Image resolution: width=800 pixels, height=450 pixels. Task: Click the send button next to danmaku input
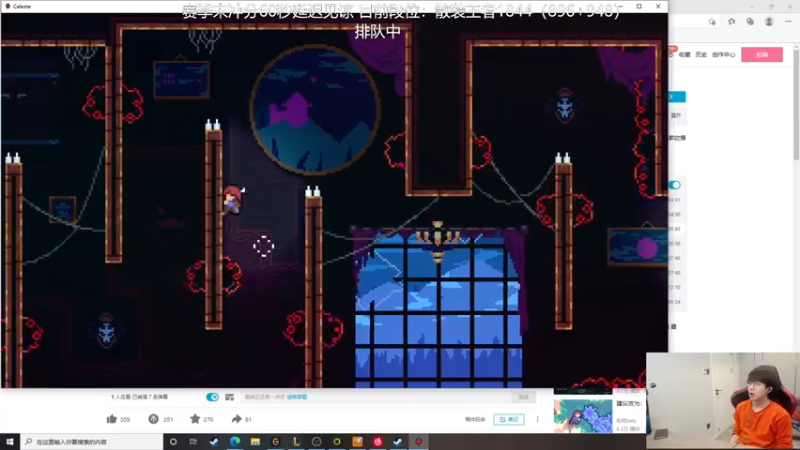pyautogui.click(x=523, y=397)
